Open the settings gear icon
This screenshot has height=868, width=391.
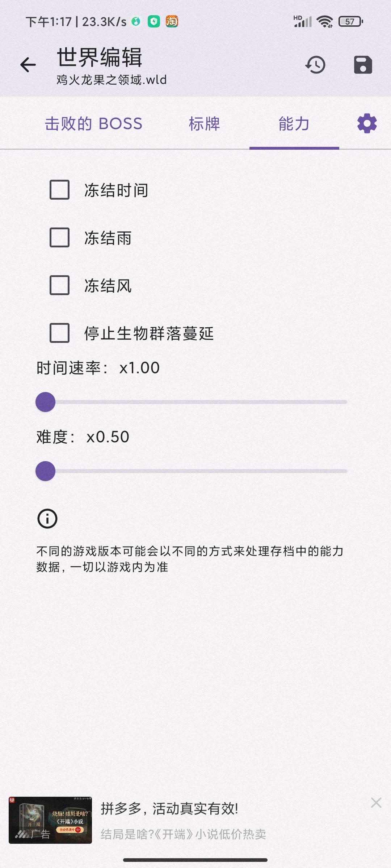tap(367, 124)
